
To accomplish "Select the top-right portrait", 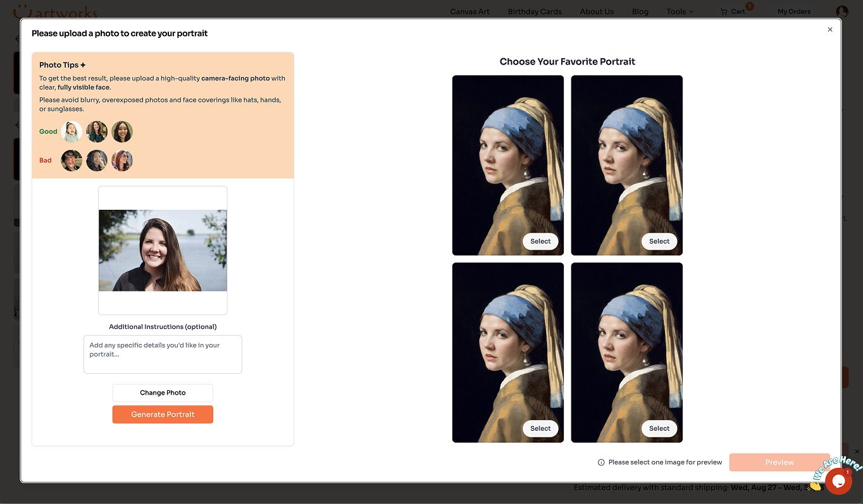I will [x=659, y=241].
